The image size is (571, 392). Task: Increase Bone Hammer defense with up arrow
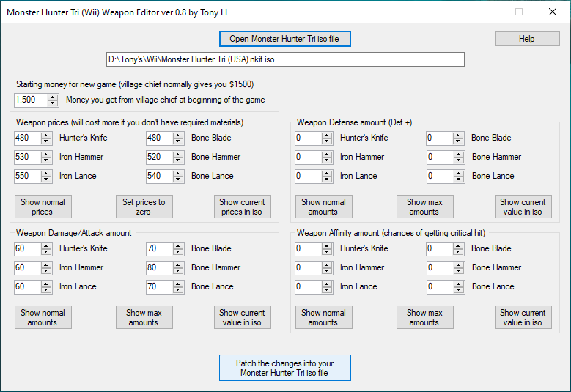[x=458, y=154]
